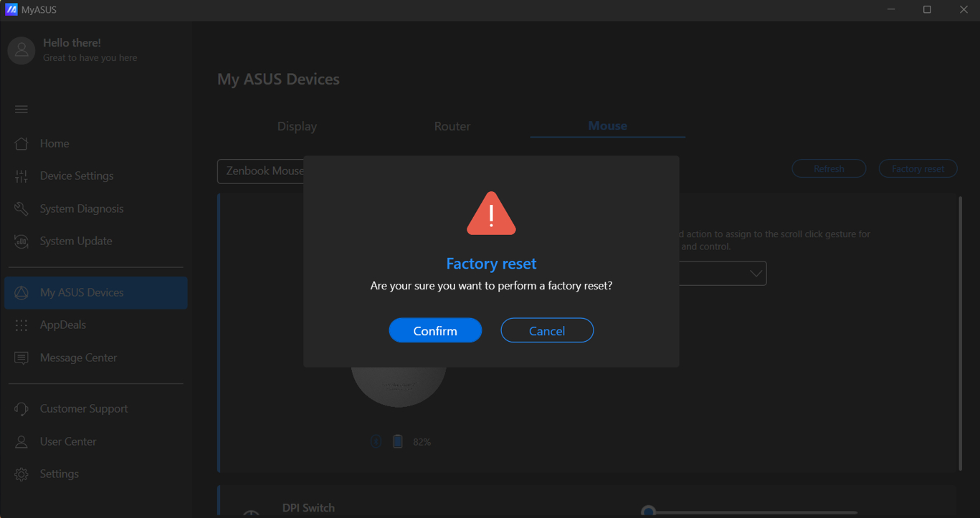Click the Message Center chat icon

(x=22, y=358)
